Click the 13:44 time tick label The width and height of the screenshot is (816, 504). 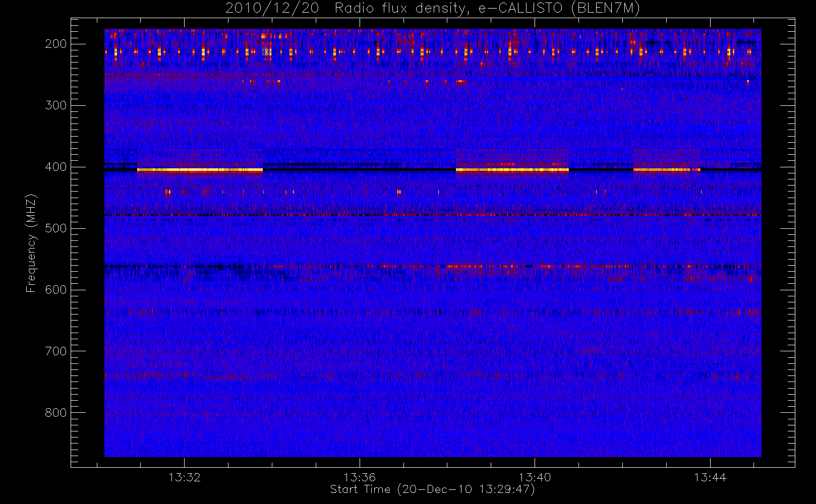tap(710, 477)
